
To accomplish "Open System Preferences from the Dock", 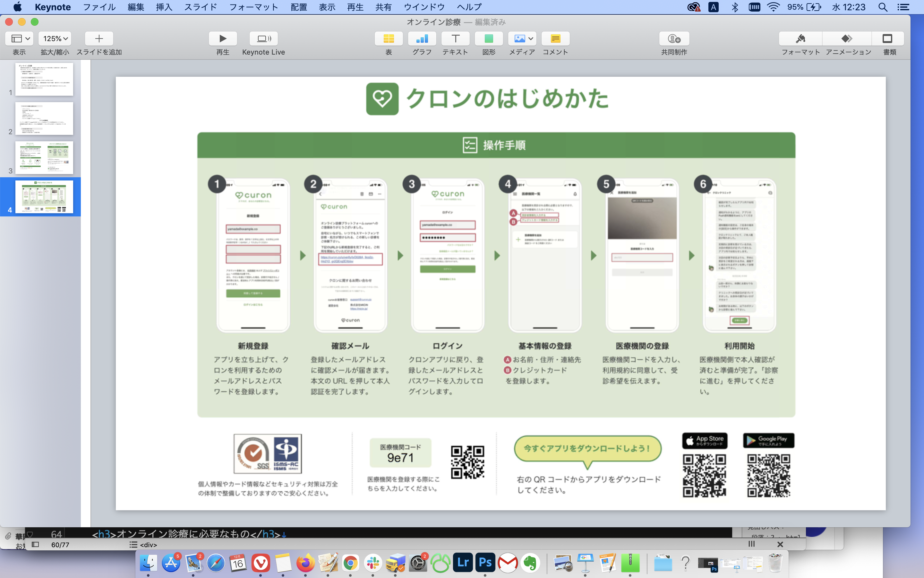I will coord(418,563).
